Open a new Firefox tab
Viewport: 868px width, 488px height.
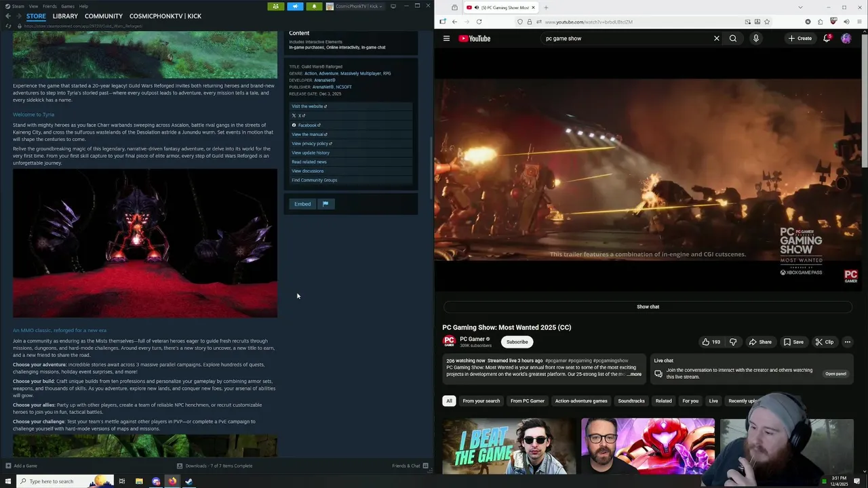(x=546, y=7)
